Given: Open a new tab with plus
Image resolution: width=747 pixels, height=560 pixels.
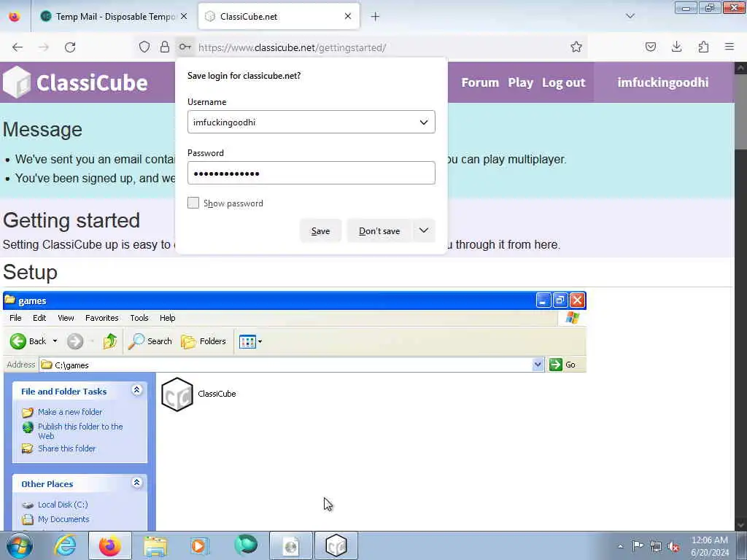Looking at the screenshot, I should pyautogui.click(x=375, y=17).
